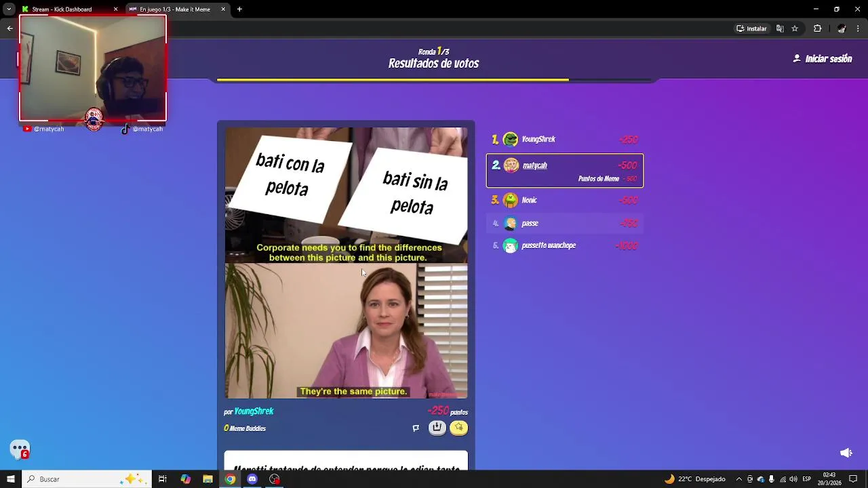Click the 0 Meme Buddies label
Screen dimensions: 868x488
(245, 428)
